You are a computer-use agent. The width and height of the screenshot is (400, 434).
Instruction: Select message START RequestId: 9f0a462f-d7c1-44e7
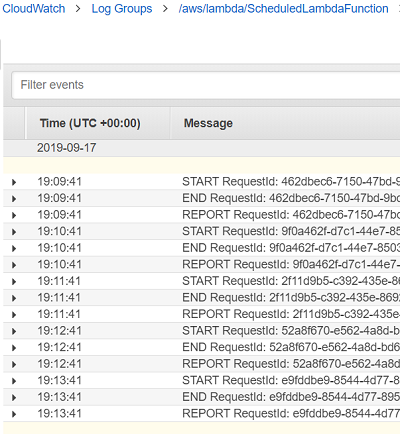[x=291, y=231]
